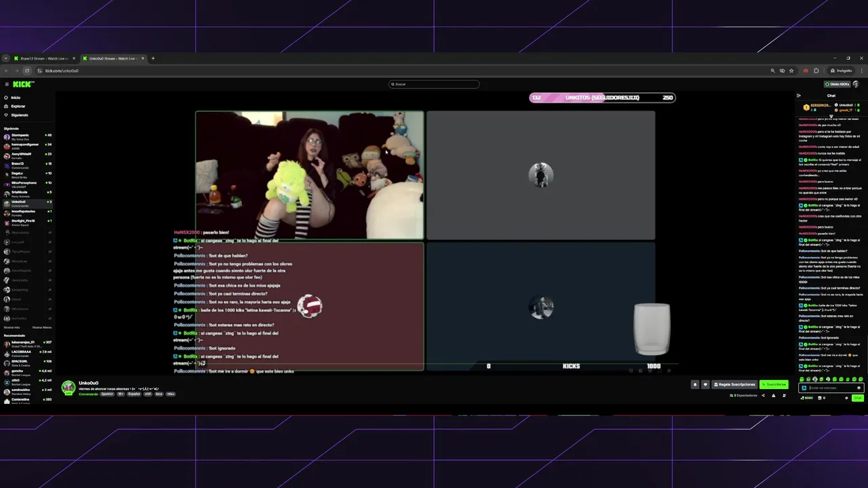Open recommended channel goncho
Image resolution: width=868 pixels, height=488 pixels.
[27, 372]
